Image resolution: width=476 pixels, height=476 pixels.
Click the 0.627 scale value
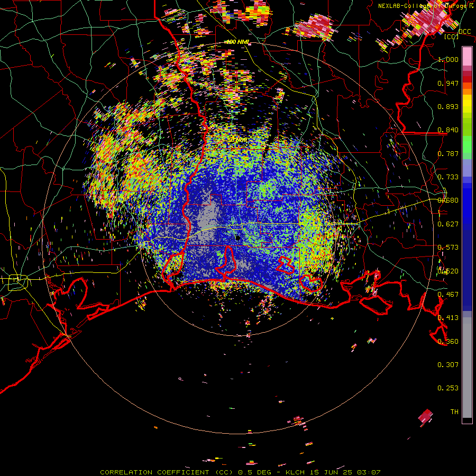[448, 224]
